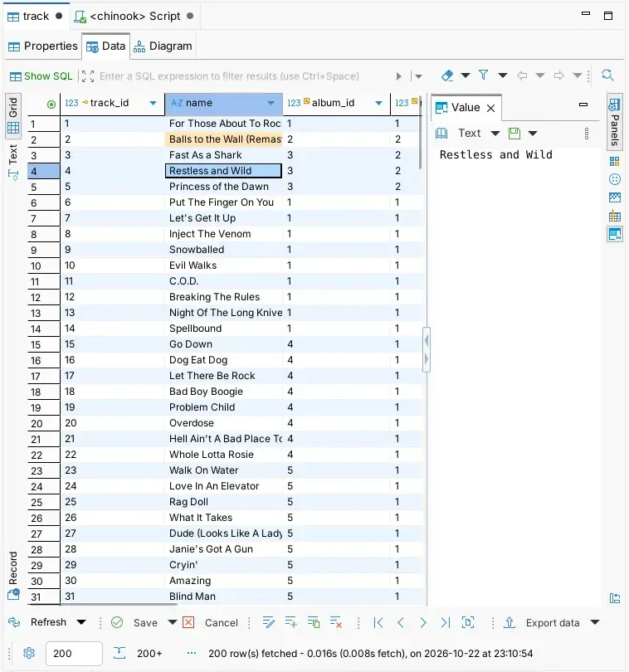The image size is (629, 672).
Task: Click the eraser clear filter icon
Action: (447, 75)
